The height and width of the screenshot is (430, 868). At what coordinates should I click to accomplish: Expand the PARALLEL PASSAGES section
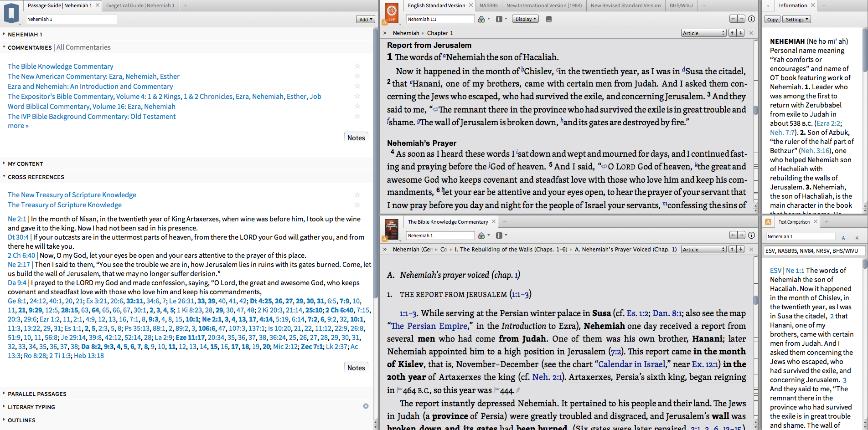(x=4, y=394)
